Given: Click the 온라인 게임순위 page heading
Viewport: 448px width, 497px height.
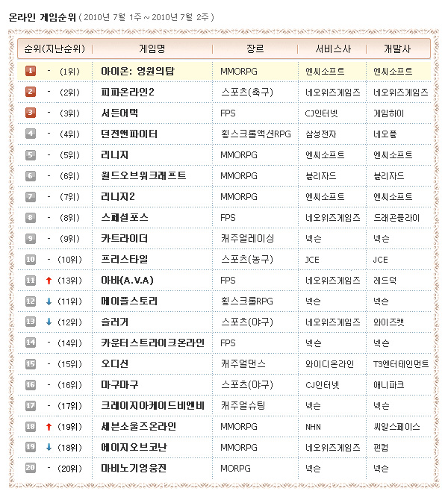Looking at the screenshot, I should (43, 16).
